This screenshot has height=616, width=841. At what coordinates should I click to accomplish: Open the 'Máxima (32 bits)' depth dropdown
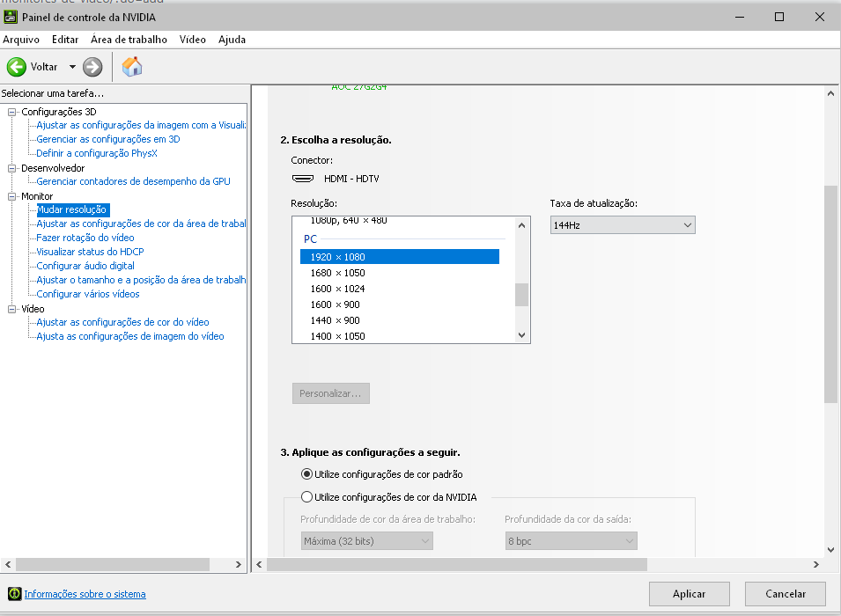[367, 541]
